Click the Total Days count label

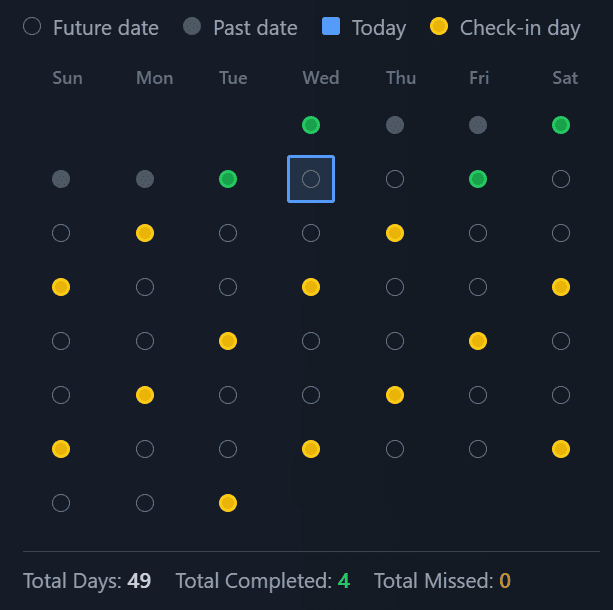coord(87,580)
